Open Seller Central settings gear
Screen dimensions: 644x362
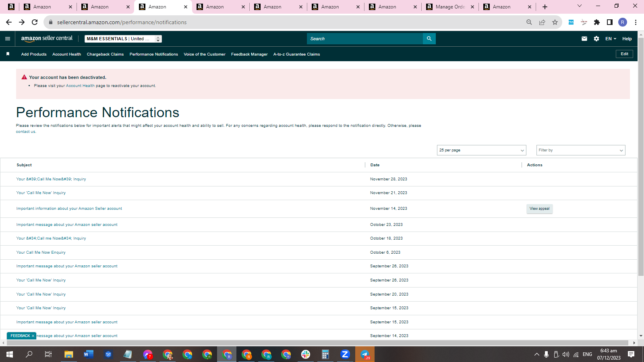[596, 39]
